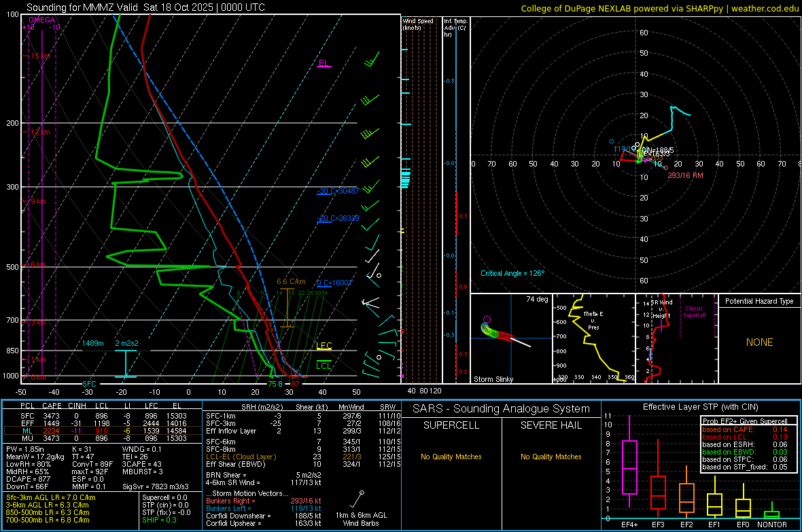Select the Wind Speed (knots) panel header
Image resolution: width=802 pixels, height=532 pixels.
[x=418, y=24]
